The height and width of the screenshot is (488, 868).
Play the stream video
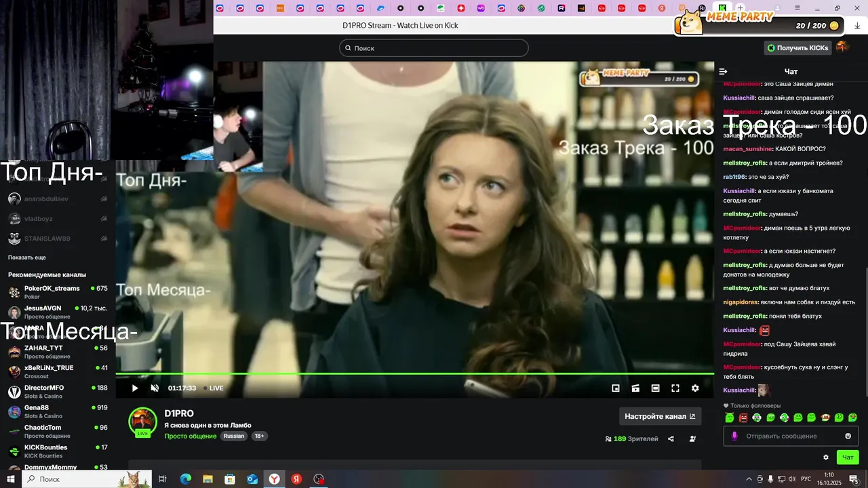135,388
